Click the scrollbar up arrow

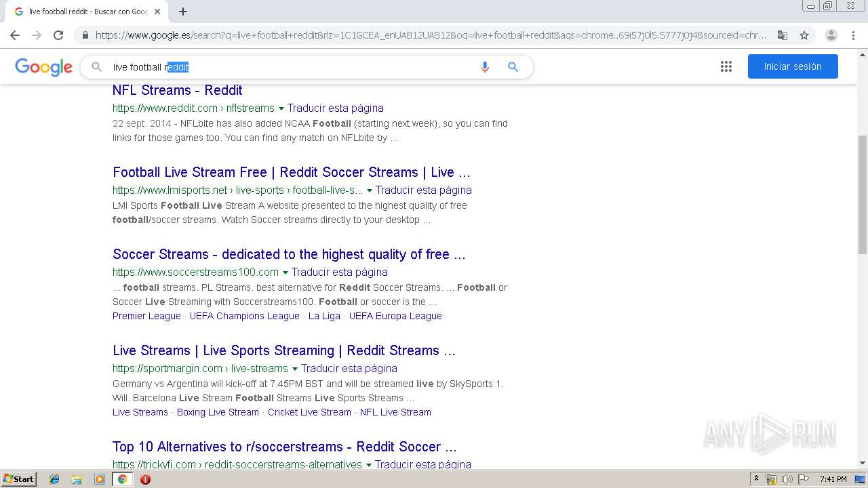(863, 54)
